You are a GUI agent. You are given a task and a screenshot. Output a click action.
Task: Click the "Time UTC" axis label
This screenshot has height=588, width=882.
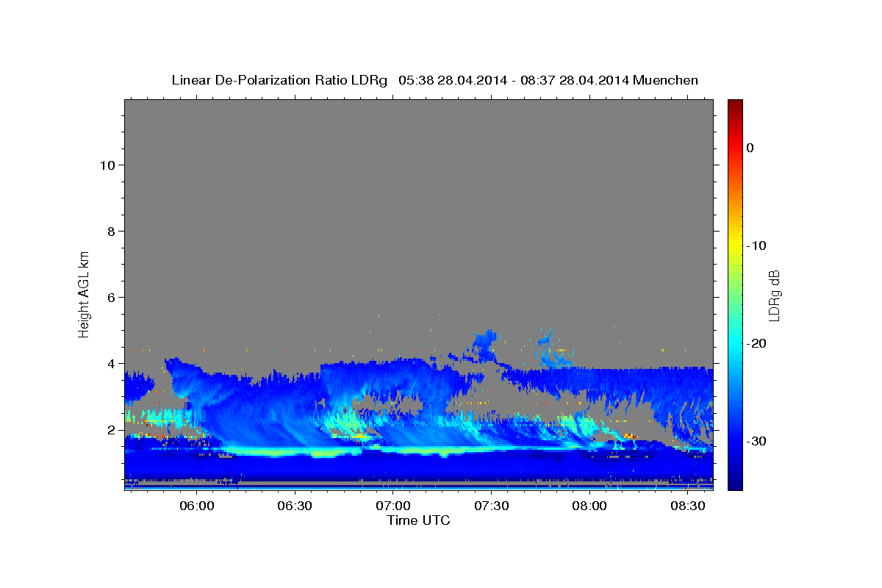(419, 520)
